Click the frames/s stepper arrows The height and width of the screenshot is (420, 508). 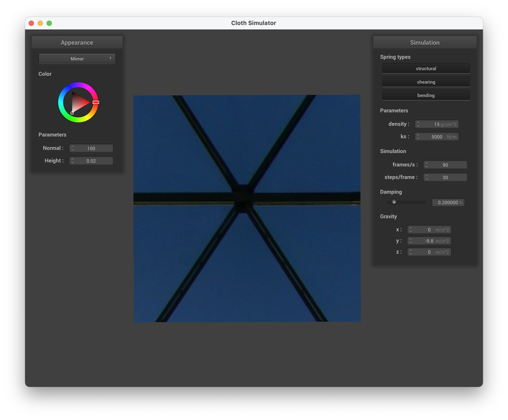(426, 165)
